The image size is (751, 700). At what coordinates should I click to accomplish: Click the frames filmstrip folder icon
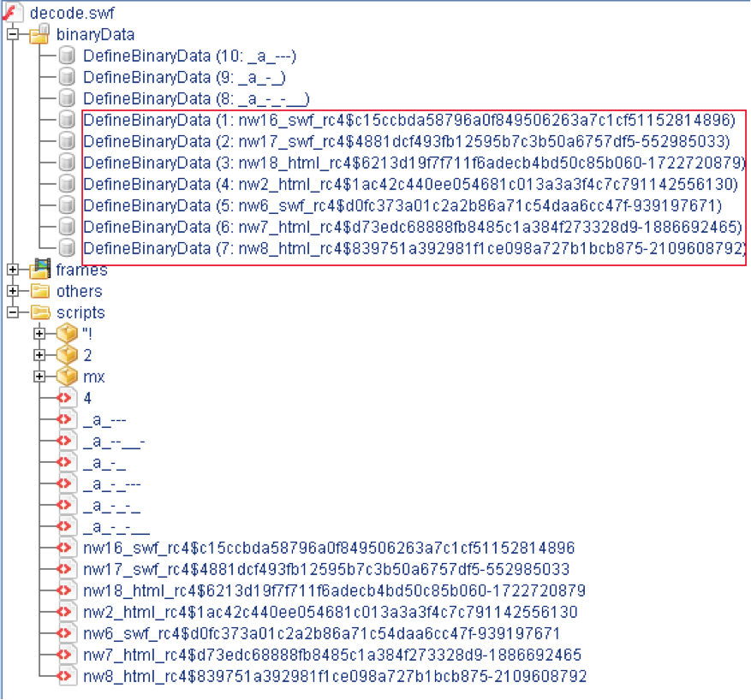pos(40,269)
